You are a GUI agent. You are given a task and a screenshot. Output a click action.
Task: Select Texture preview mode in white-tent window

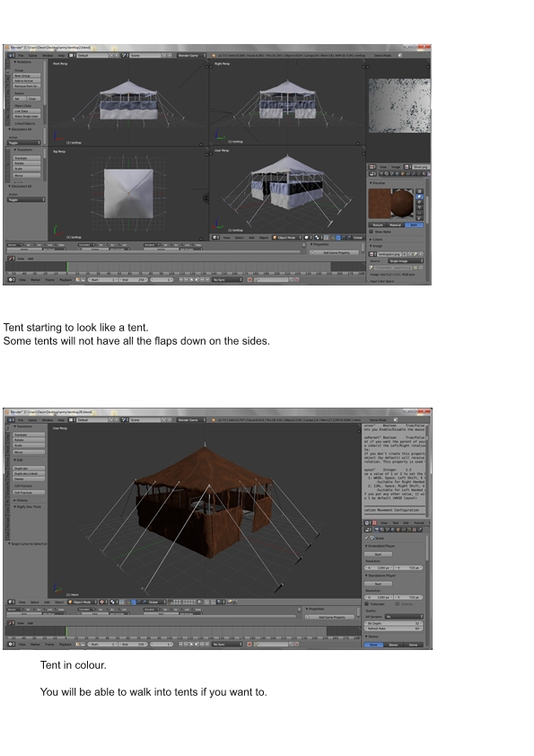click(377, 225)
